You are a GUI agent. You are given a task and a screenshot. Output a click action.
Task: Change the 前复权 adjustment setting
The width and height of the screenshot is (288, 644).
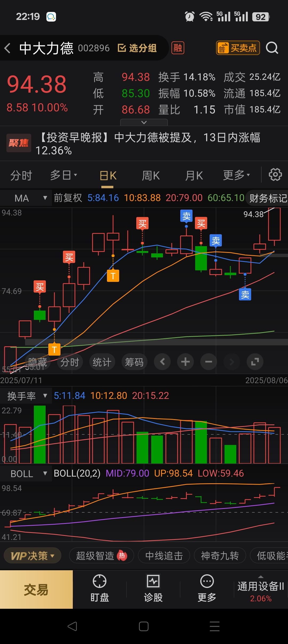68,198
